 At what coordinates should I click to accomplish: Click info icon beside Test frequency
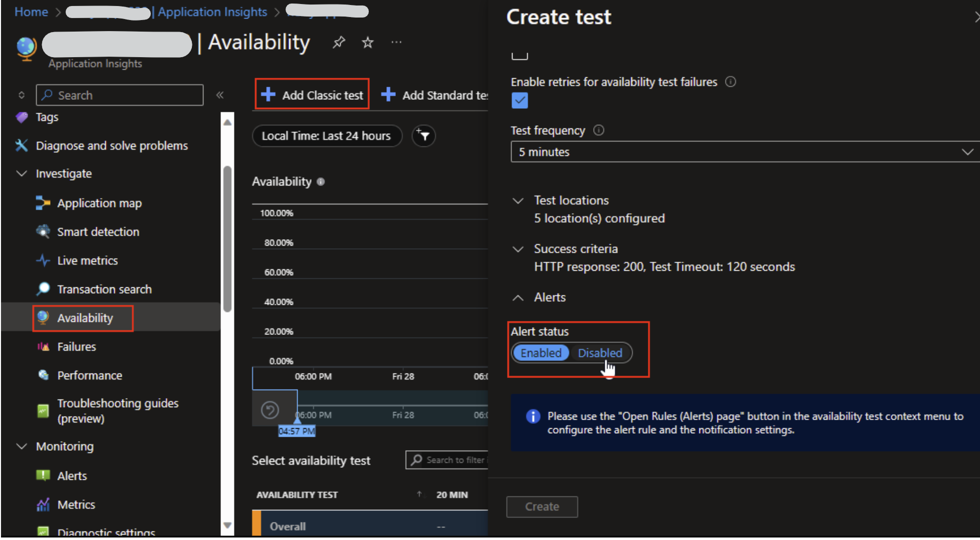pyautogui.click(x=599, y=130)
